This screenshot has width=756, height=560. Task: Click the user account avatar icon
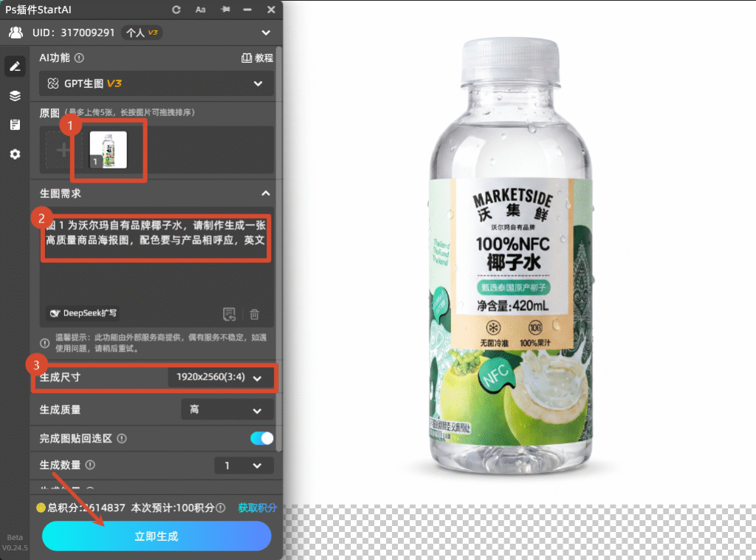click(16, 33)
